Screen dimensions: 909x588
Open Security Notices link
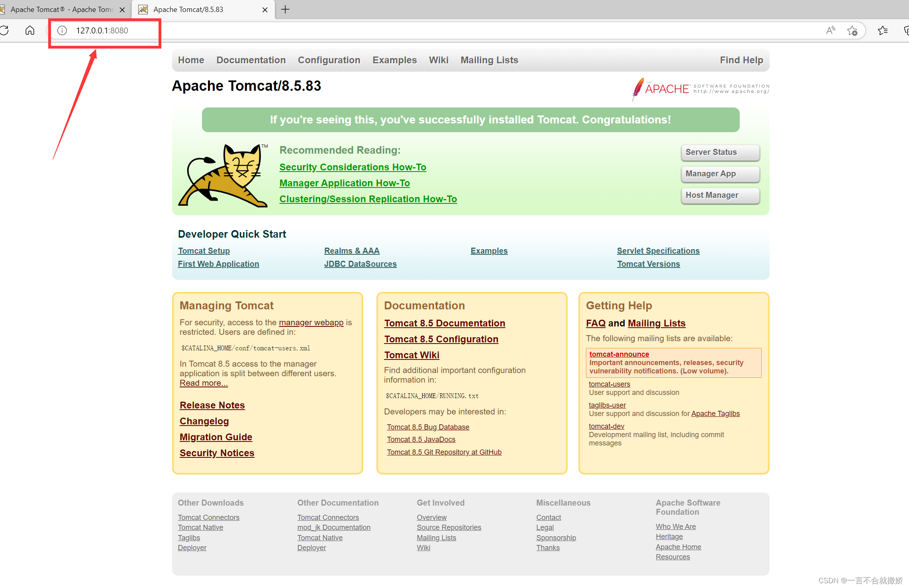(217, 453)
